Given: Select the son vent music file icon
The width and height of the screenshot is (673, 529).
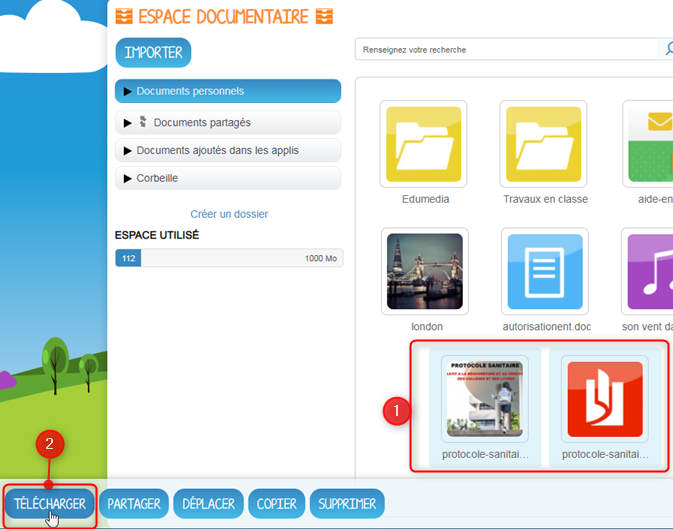Looking at the screenshot, I should 650,271.
